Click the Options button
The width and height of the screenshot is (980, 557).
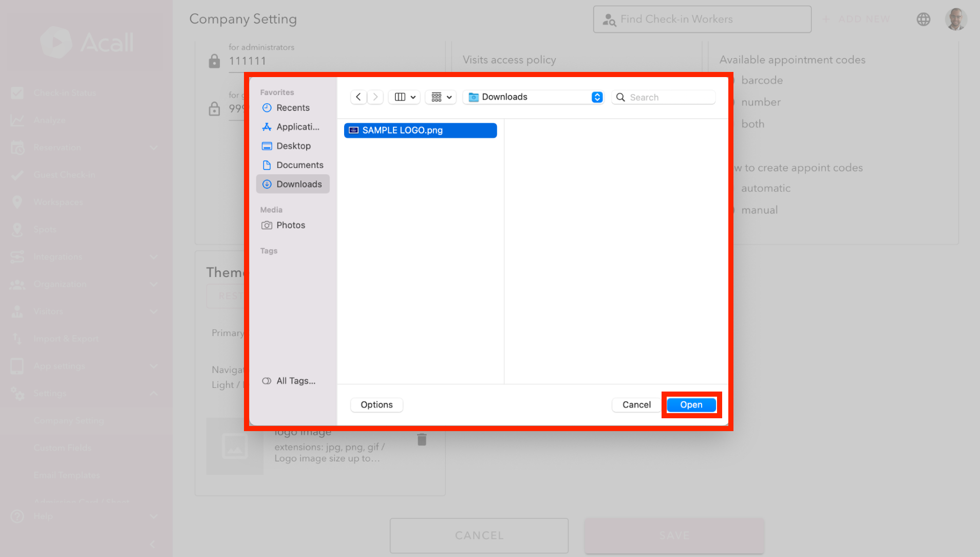pyautogui.click(x=376, y=405)
